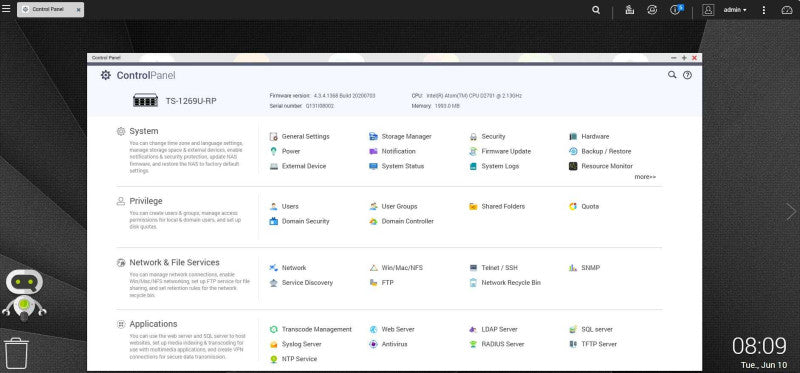This screenshot has width=800, height=373.
Task: Open the QTS main menu hamburger icon
Action: tap(6, 9)
